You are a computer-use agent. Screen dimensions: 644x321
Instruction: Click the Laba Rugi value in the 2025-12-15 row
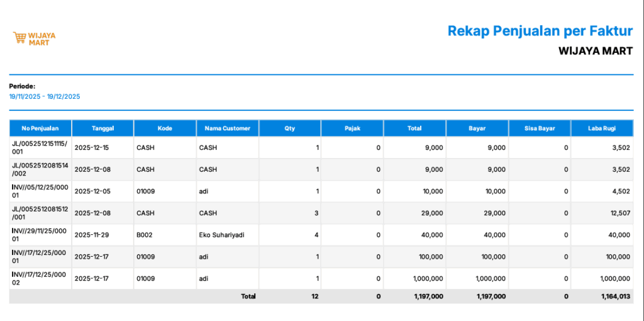coord(621,147)
